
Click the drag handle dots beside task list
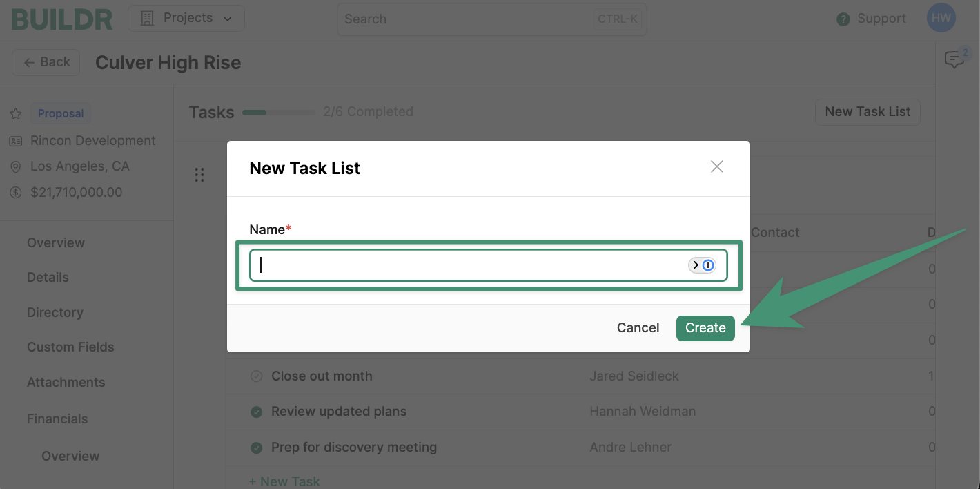tap(199, 175)
